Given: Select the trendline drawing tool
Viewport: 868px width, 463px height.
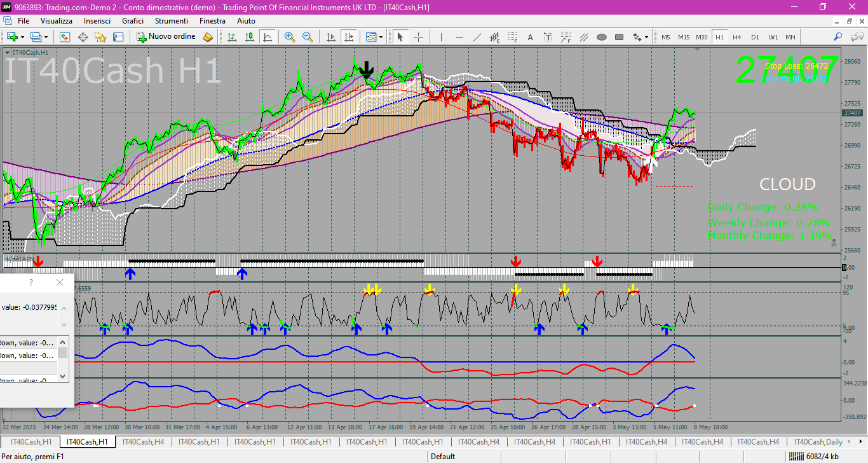Looking at the screenshot, I should click(477, 37).
